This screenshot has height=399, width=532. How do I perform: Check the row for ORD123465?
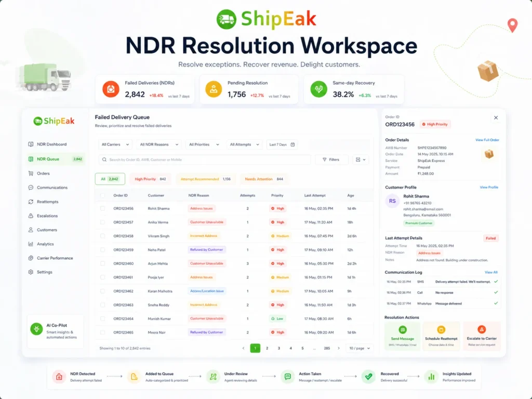tap(103, 332)
